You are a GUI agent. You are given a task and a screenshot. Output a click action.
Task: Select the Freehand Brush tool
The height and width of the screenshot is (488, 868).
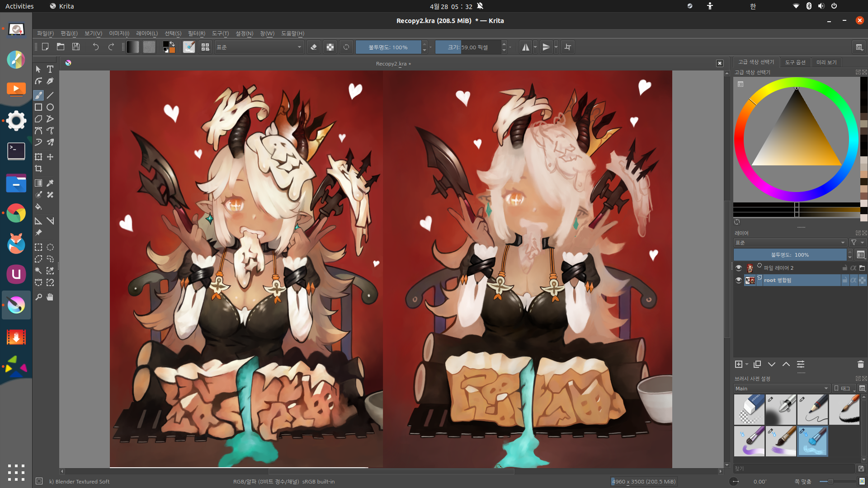[38, 95]
